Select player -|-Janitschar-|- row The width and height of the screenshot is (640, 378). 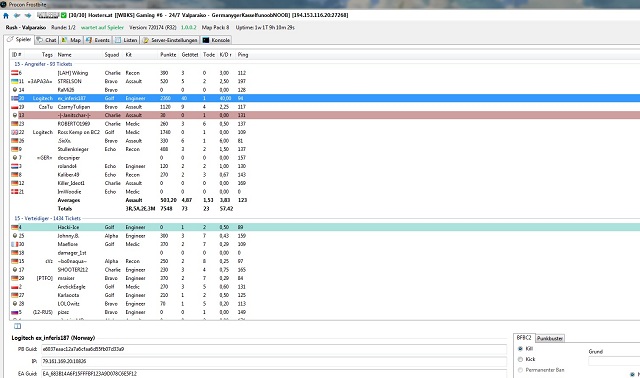(325, 115)
